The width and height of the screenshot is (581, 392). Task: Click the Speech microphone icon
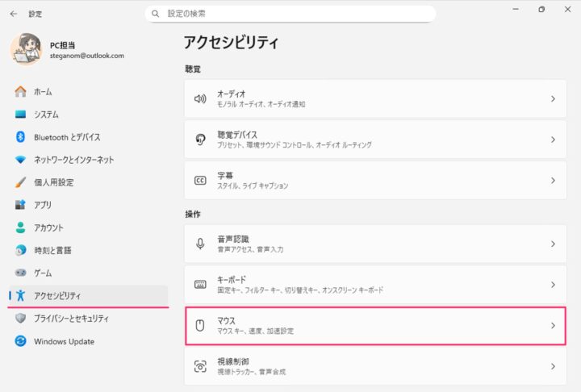pos(201,244)
